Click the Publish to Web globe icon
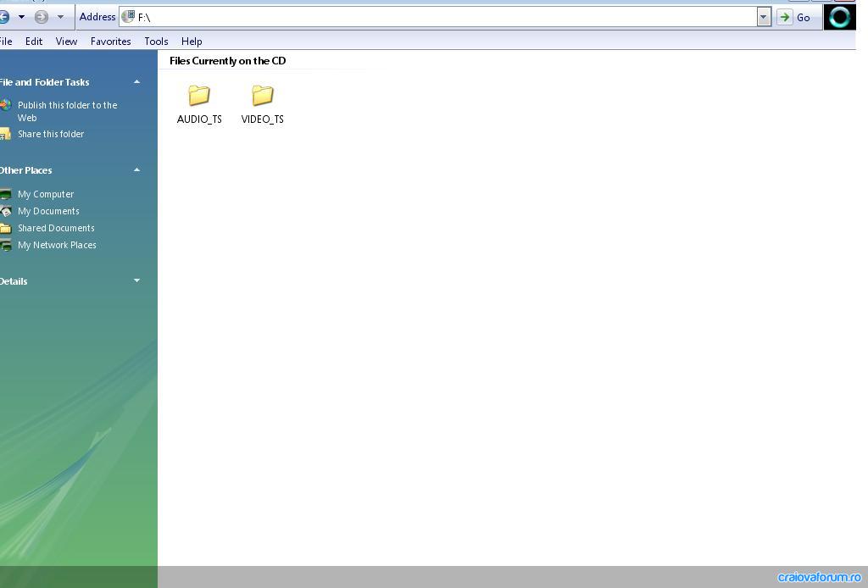The width and height of the screenshot is (868, 588). (x=6, y=104)
